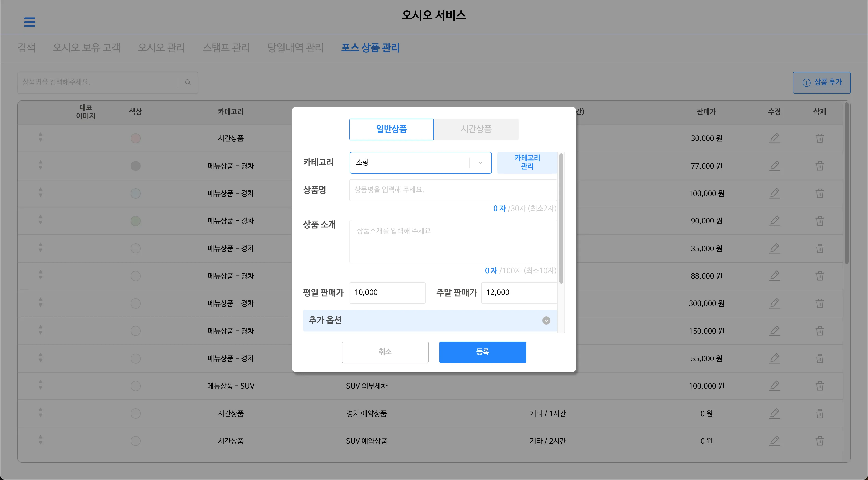Delete the SUV 예약상품 row
Screen dimensions: 868x480
tap(820, 441)
